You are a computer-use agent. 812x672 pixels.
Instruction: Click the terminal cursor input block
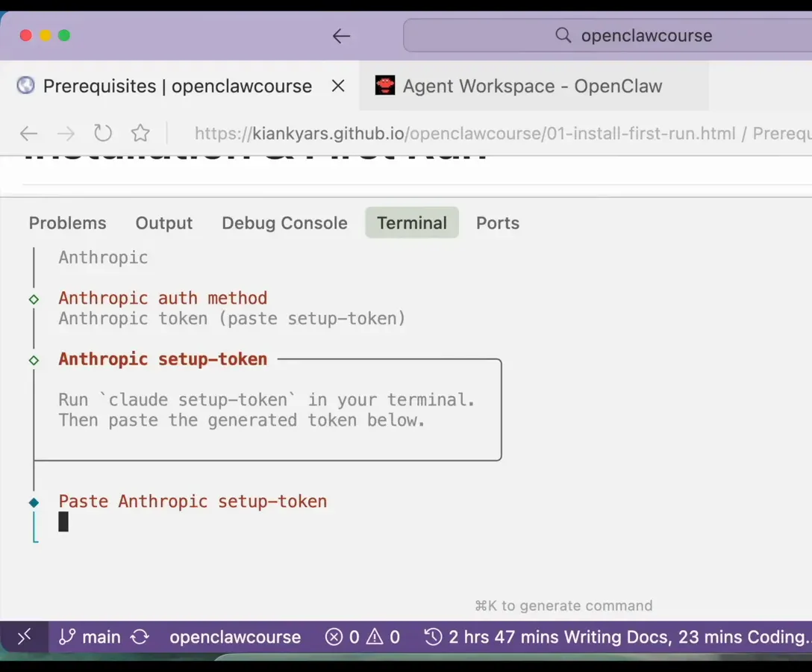click(63, 522)
